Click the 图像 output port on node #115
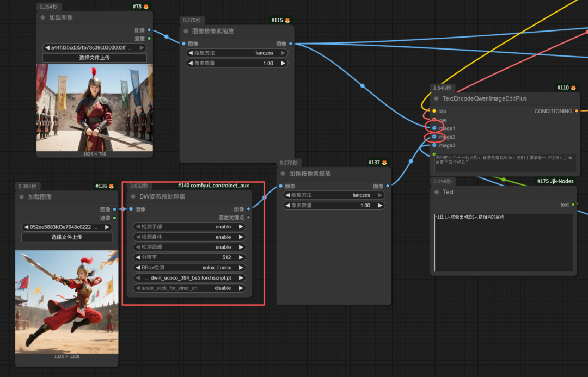This screenshot has height=377, width=588. coord(291,44)
